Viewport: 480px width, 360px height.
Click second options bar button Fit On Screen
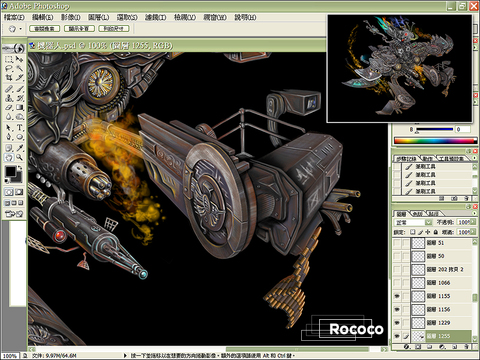click(x=79, y=29)
